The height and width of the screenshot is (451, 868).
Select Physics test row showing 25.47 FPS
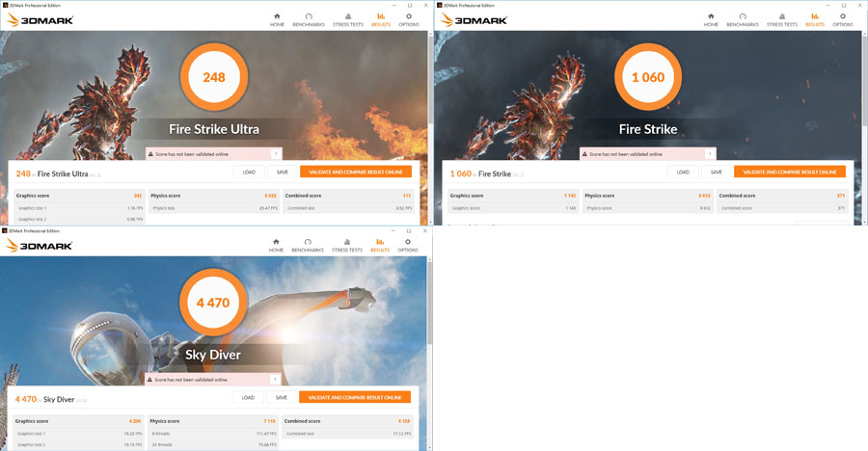[x=214, y=208]
